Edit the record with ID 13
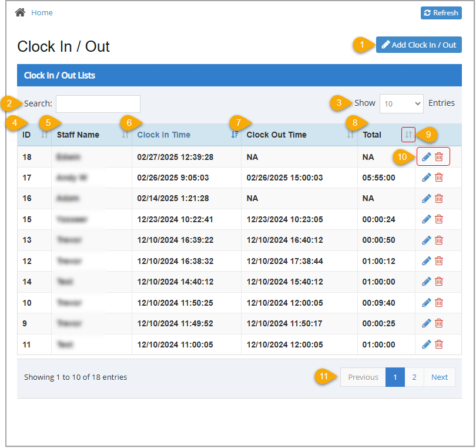The height and width of the screenshot is (448, 476). tap(426, 240)
